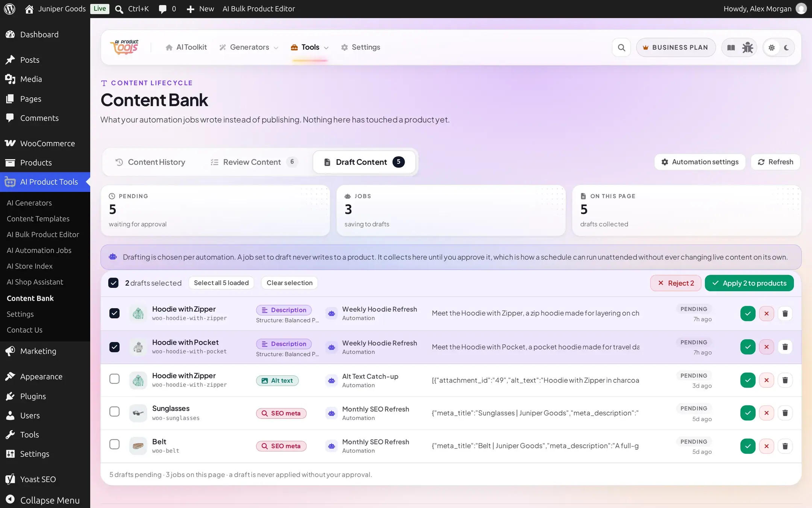Trash the Sunglasses draft row
The height and width of the screenshot is (508, 812).
(785, 413)
